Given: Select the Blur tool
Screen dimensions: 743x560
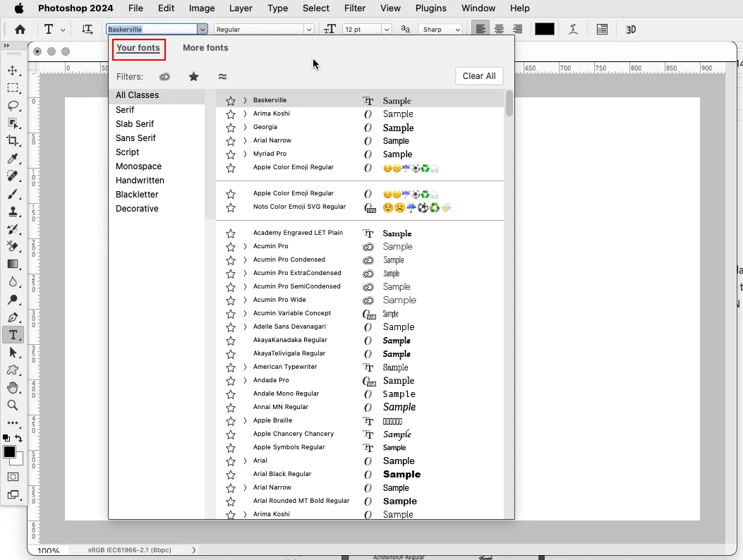Looking at the screenshot, I should 13,282.
